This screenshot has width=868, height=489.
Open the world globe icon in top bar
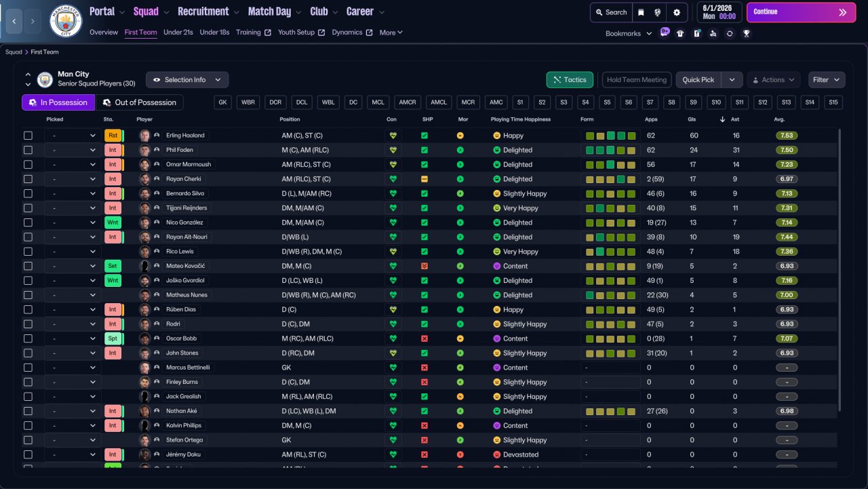[x=658, y=12]
